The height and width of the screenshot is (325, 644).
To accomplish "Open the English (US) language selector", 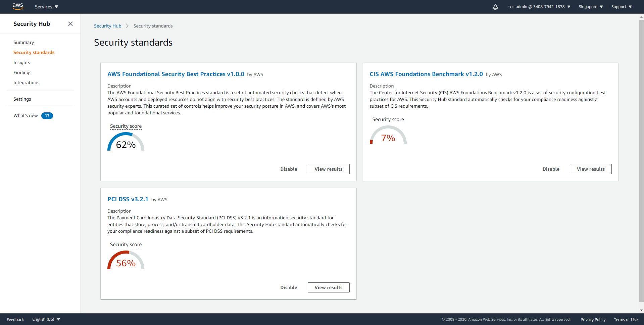I will pos(46,319).
